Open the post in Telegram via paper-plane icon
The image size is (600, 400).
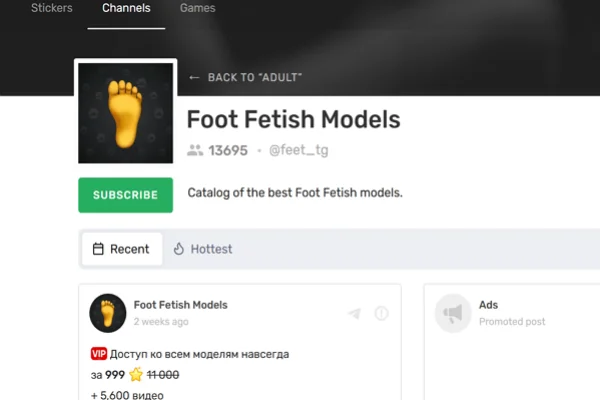tap(354, 313)
